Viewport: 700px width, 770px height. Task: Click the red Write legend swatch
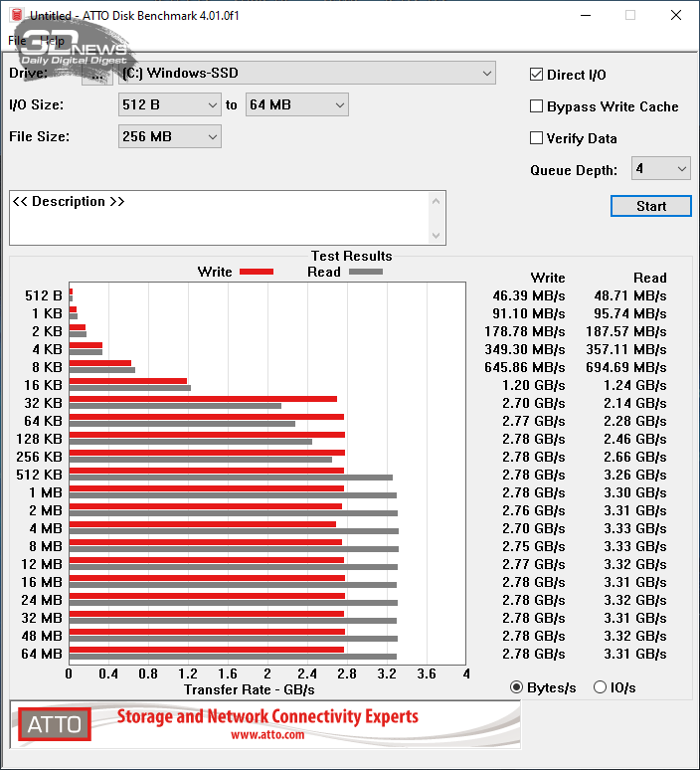(x=257, y=272)
